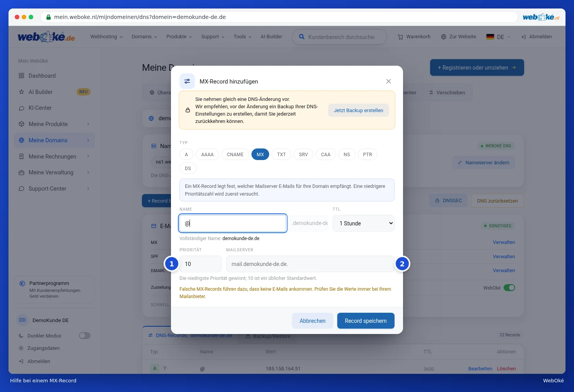This screenshot has width=574, height=392.
Task: Open AI Builder in top navigation
Action: point(271,37)
